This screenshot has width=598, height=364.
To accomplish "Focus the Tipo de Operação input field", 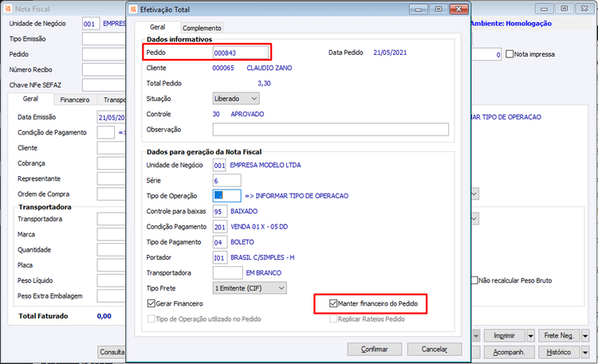I will pos(227,195).
